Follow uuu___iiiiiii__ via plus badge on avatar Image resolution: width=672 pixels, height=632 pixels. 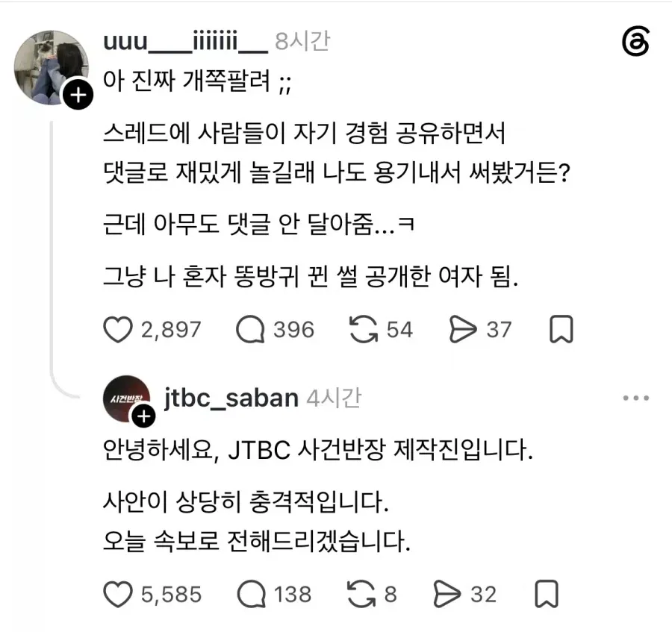pos(78,95)
